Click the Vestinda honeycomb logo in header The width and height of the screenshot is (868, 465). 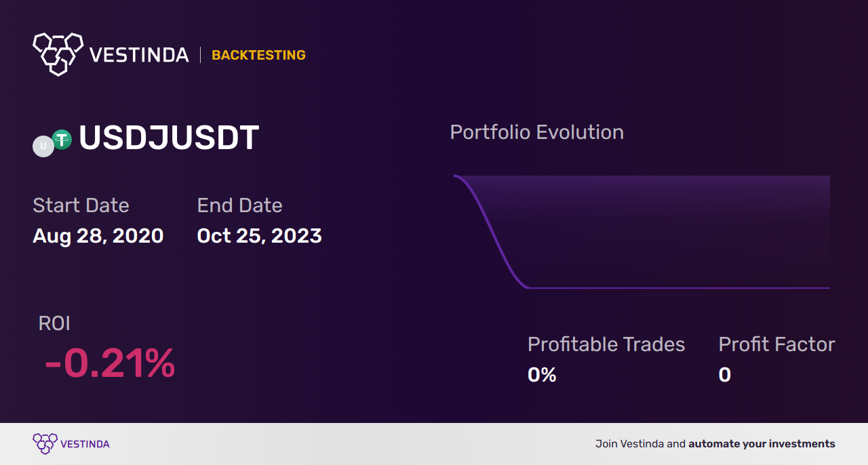(58, 53)
